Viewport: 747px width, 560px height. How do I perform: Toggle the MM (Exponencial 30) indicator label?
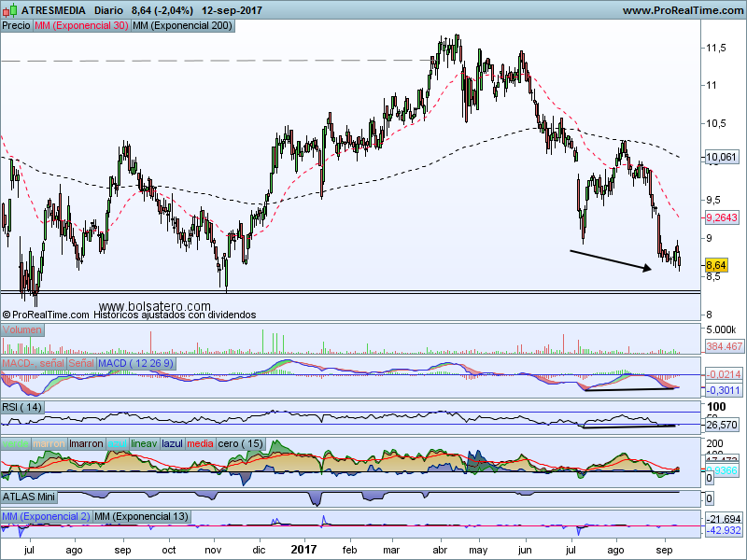click(81, 25)
